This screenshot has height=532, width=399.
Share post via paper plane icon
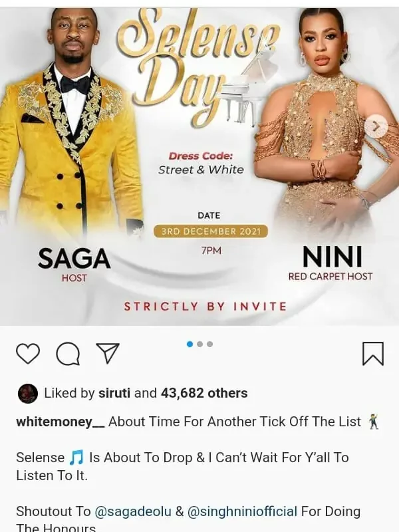click(x=108, y=353)
